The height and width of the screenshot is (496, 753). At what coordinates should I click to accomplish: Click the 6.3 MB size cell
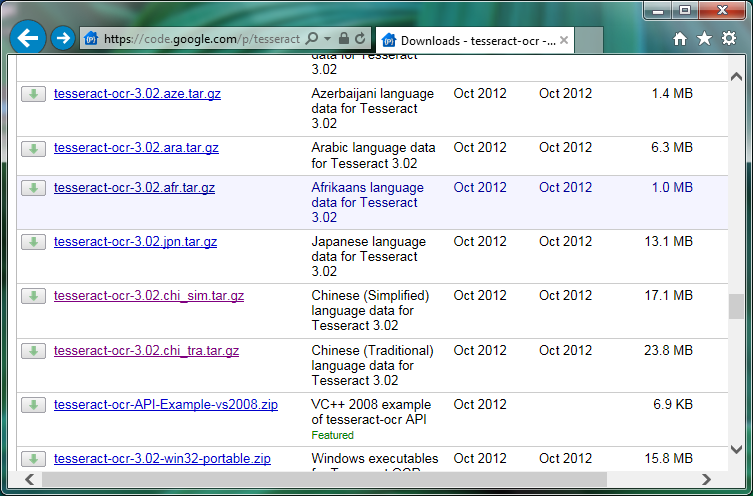(x=672, y=148)
